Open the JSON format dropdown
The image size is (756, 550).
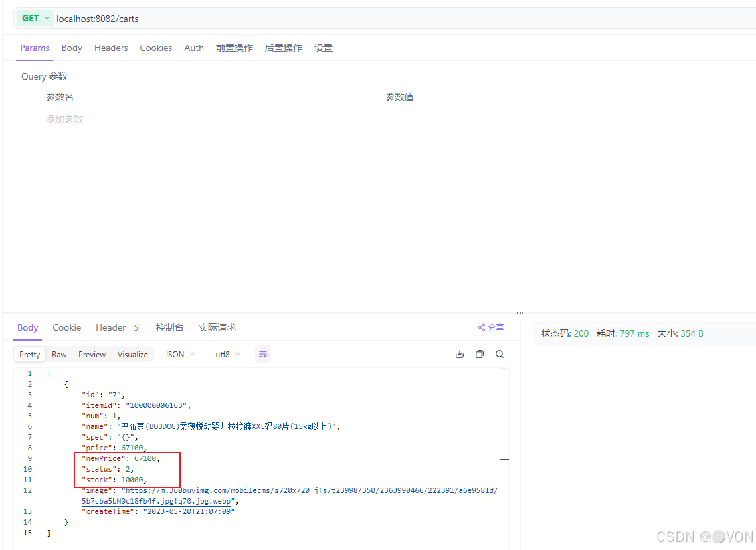click(180, 354)
